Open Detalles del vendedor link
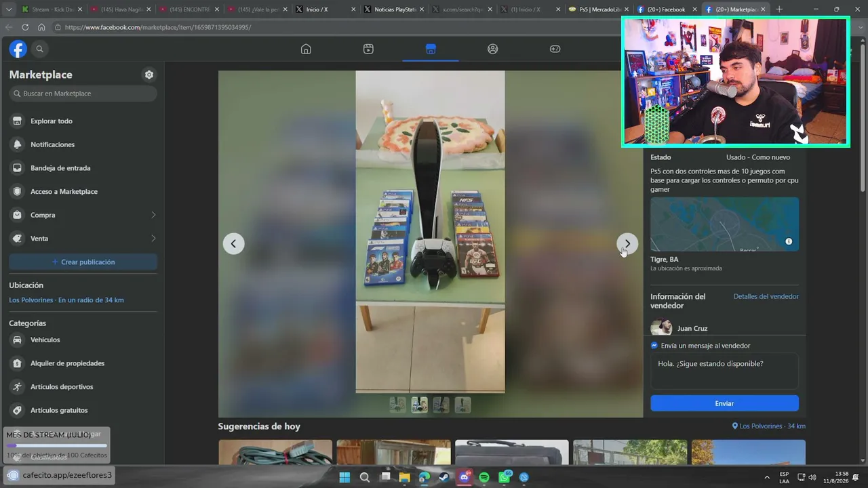Viewport: 868px width, 488px height. (766, 296)
